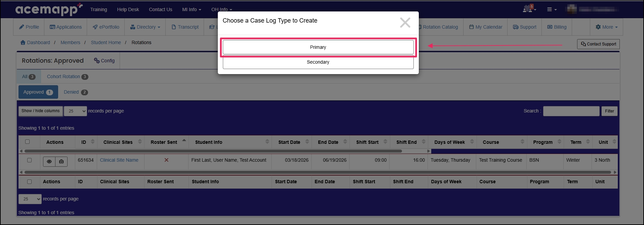Expand the Directory menu
This screenshot has width=644, height=225.
(145, 27)
